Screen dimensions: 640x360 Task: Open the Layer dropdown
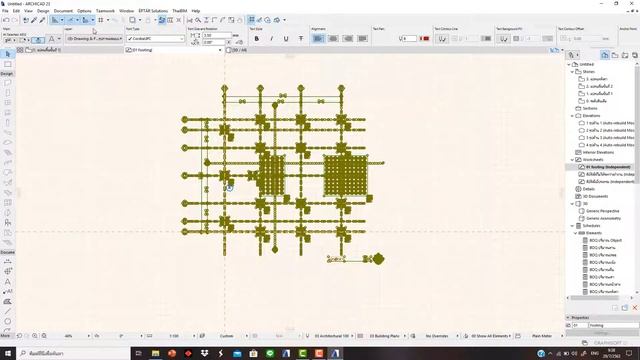pos(95,39)
